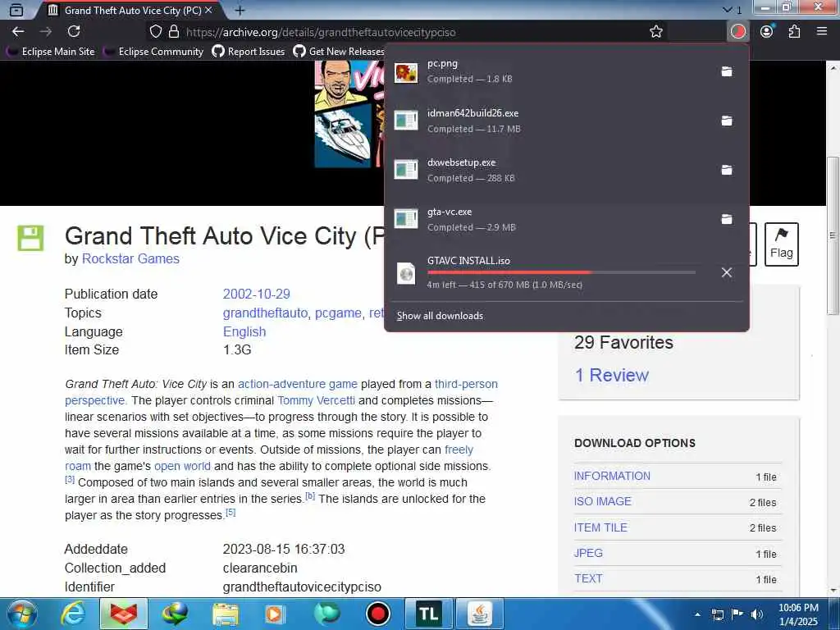
Task: Open the Tommy Vercetti link
Action: coord(316,400)
